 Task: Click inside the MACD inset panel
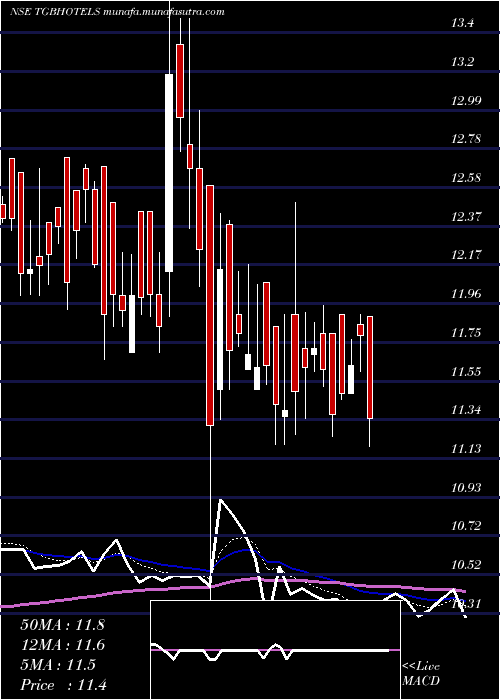[275, 650]
